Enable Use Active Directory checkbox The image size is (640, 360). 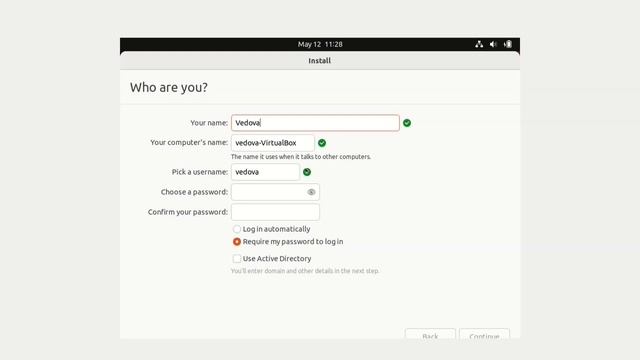pyautogui.click(x=237, y=258)
